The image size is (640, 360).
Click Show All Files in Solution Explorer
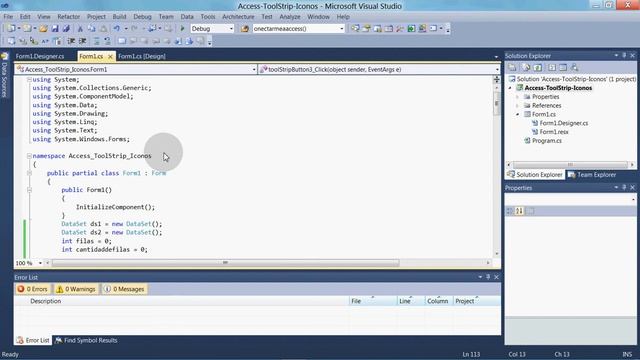pyautogui.click(x=526, y=67)
